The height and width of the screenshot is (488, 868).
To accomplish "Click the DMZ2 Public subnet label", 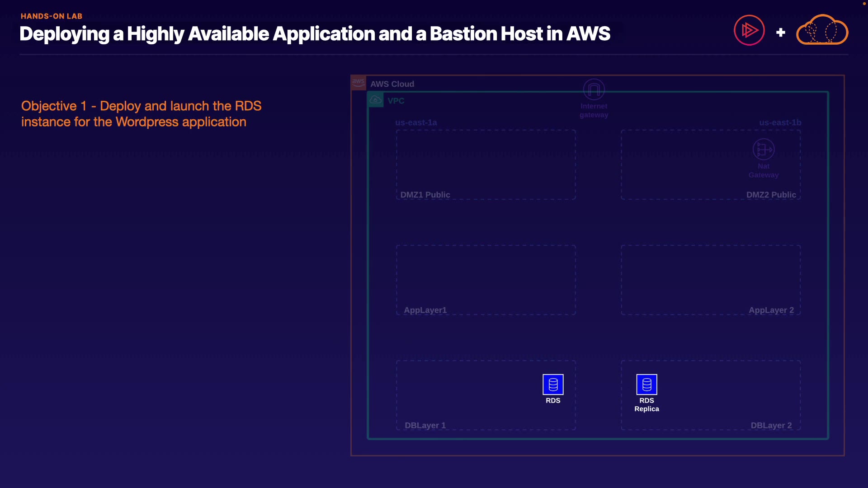I will point(771,195).
